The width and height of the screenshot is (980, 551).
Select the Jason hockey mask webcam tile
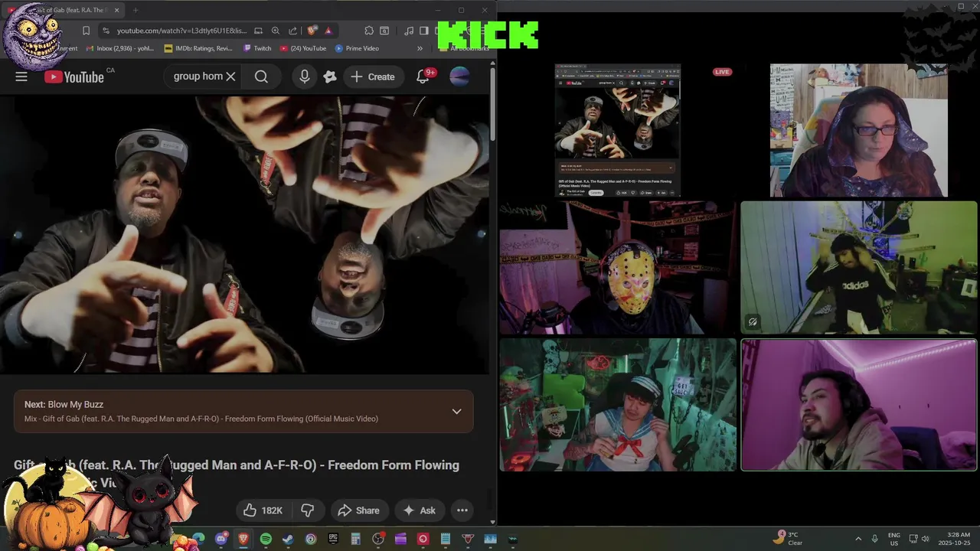pos(618,268)
